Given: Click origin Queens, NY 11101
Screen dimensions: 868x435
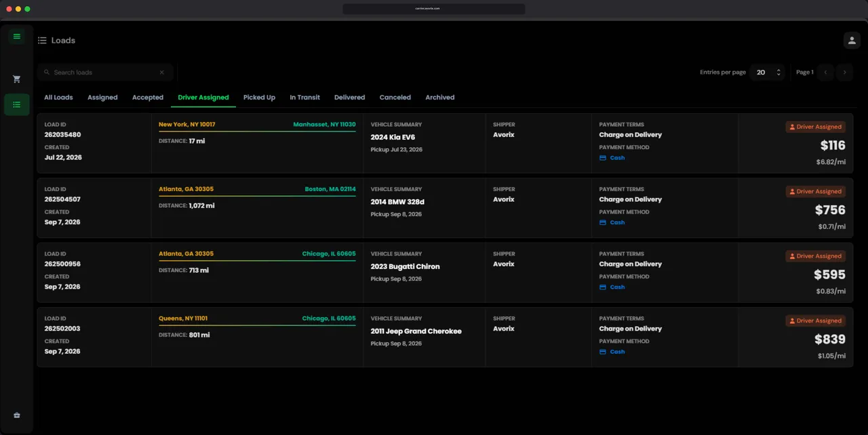Looking at the screenshot, I should pyautogui.click(x=183, y=318).
